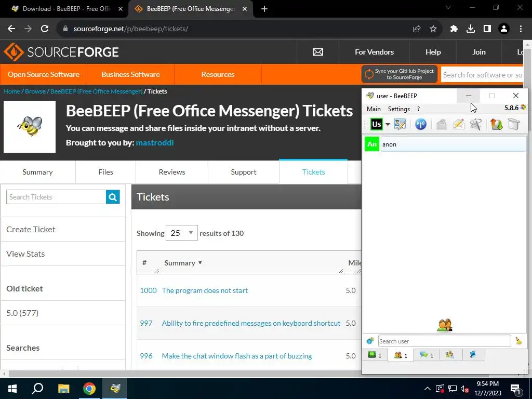
Task: Click the trash bin icon in BeeBEEP
Action: coord(514,124)
